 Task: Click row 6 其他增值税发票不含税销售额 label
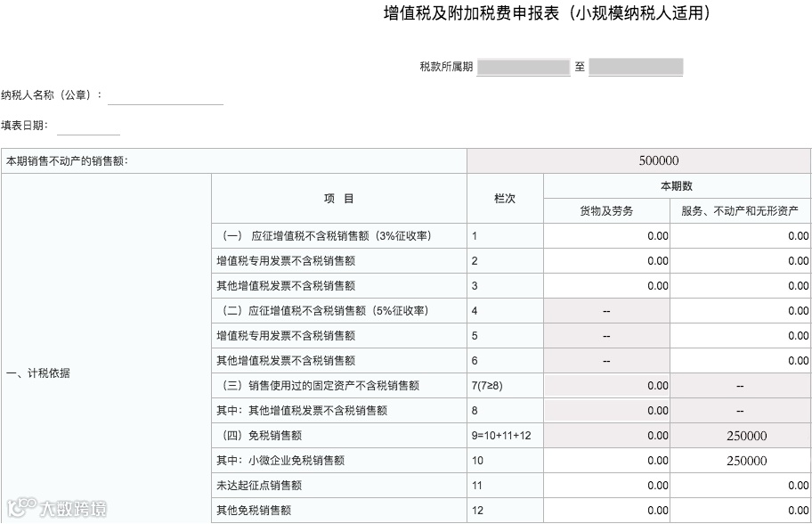click(286, 360)
